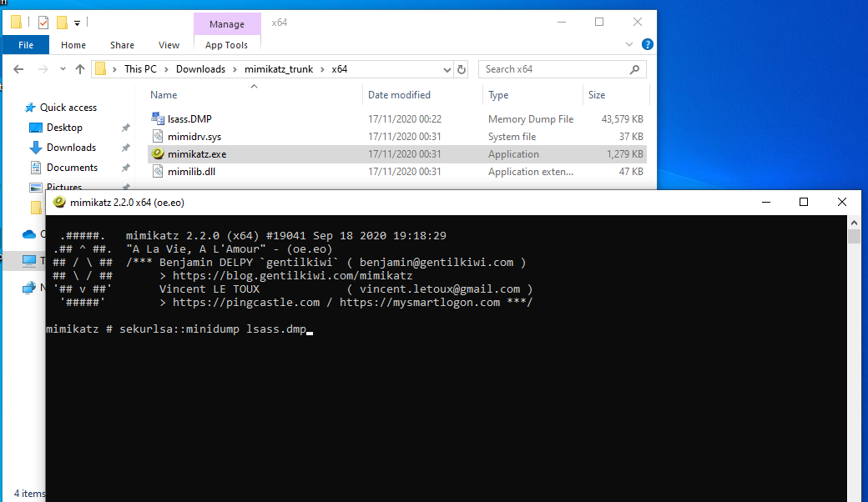
Task: Open Explorer Help question mark icon
Action: point(647,44)
